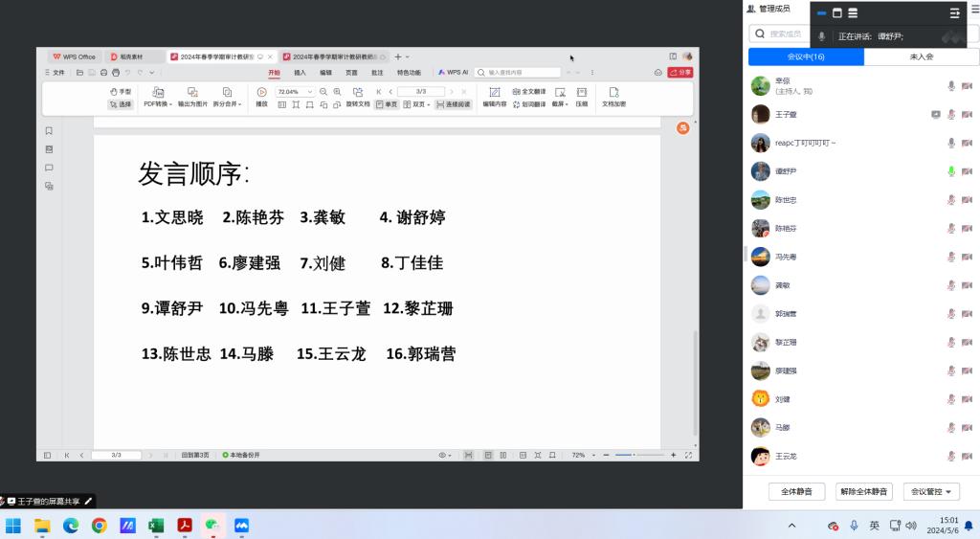Expand the PDF转换 dropdown
Image resolution: width=980 pixels, height=539 pixels.
click(156, 104)
